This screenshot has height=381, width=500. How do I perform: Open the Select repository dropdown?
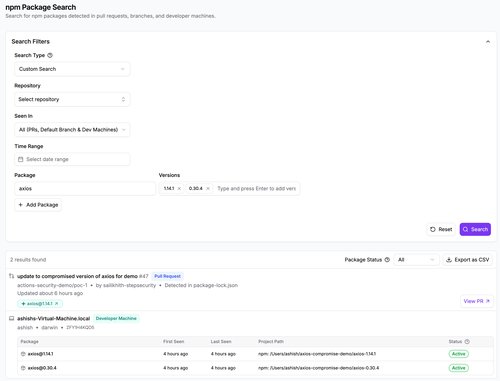[x=72, y=99]
